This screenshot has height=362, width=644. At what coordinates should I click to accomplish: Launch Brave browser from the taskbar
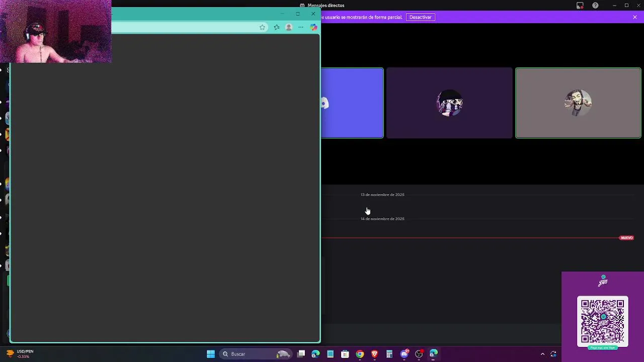pos(374,354)
